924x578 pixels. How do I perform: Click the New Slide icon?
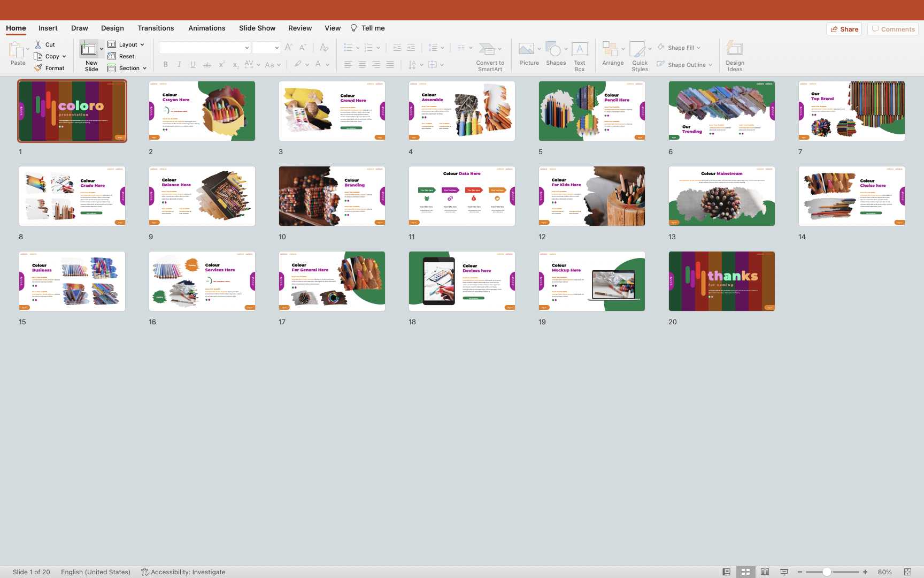click(x=88, y=49)
